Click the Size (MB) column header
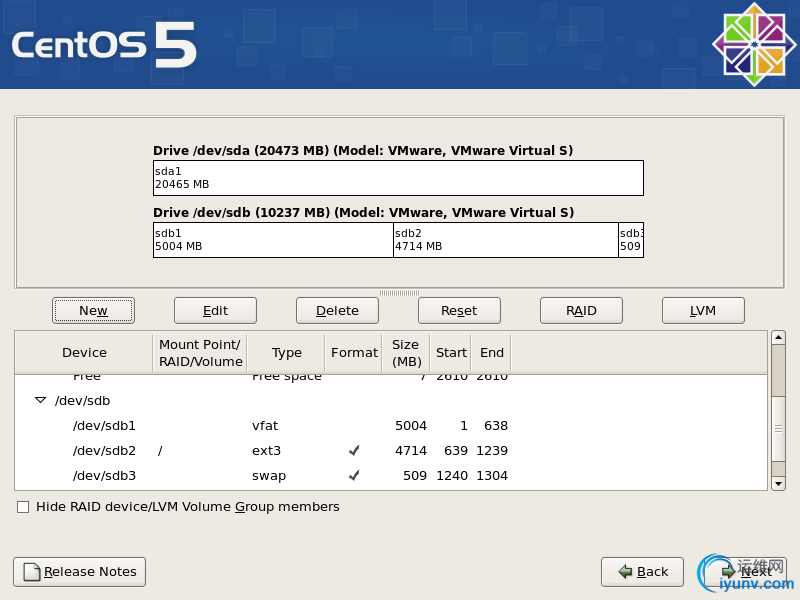The image size is (800, 600). click(406, 353)
